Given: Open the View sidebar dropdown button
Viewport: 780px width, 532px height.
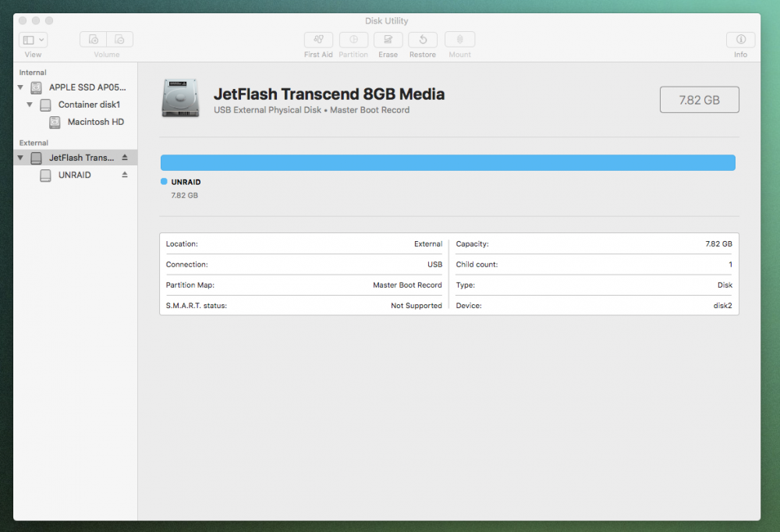Looking at the screenshot, I should point(34,39).
